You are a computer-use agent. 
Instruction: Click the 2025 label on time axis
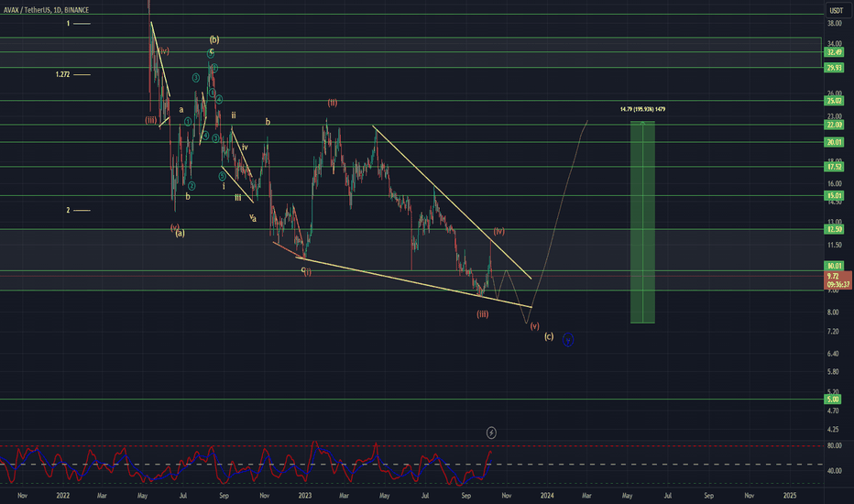click(790, 495)
